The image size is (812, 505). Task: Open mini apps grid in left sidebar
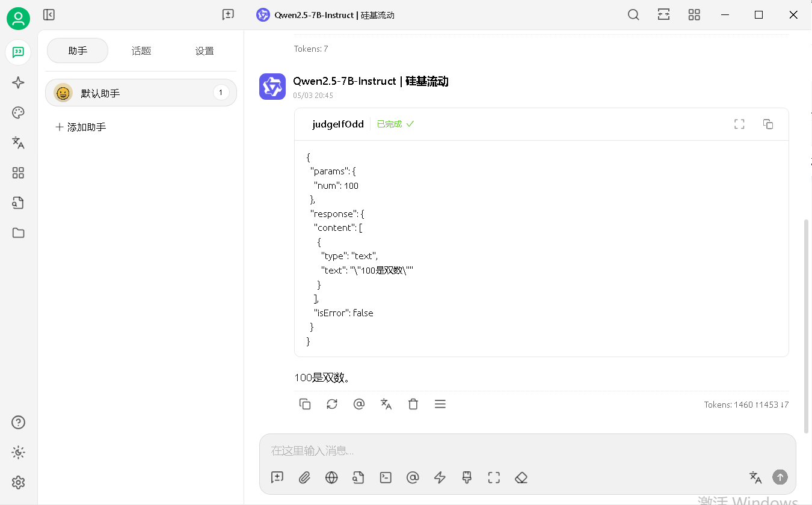(x=19, y=173)
